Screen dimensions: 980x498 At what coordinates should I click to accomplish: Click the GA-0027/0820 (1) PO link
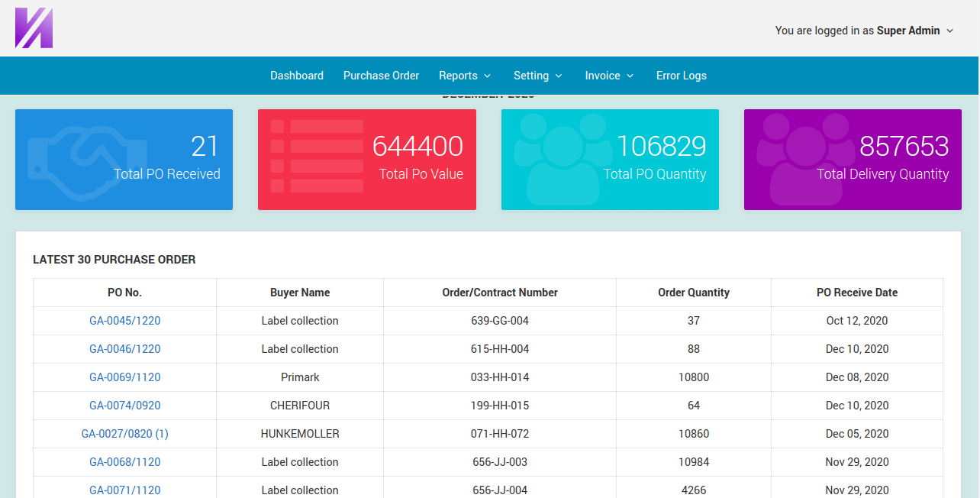pos(124,434)
